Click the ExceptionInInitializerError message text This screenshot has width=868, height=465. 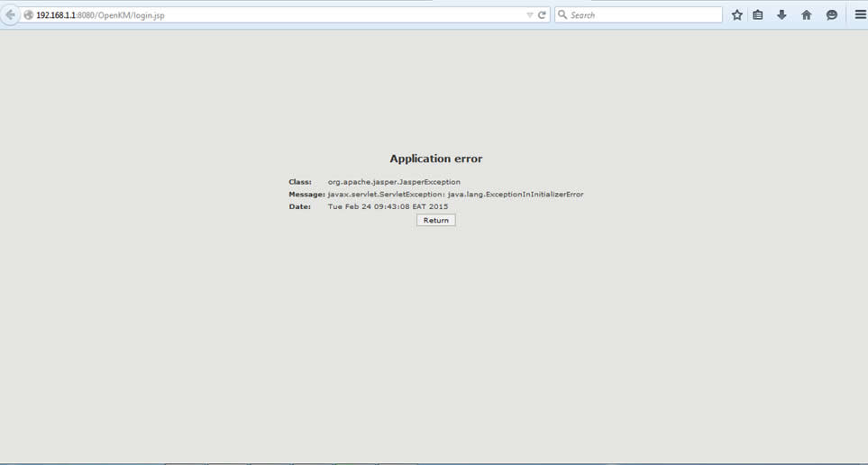click(455, 195)
